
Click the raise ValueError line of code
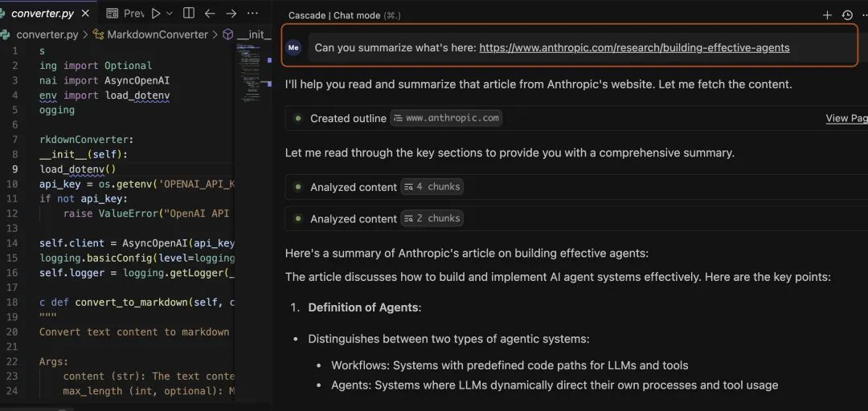[x=146, y=214]
